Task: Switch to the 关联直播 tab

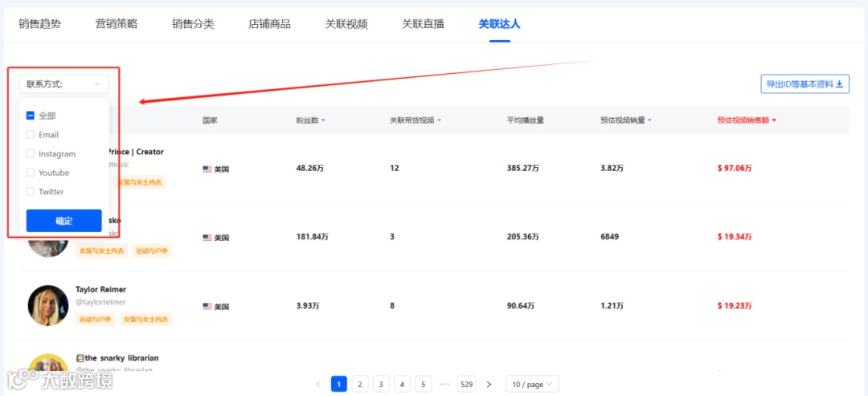Action: pyautogui.click(x=423, y=24)
